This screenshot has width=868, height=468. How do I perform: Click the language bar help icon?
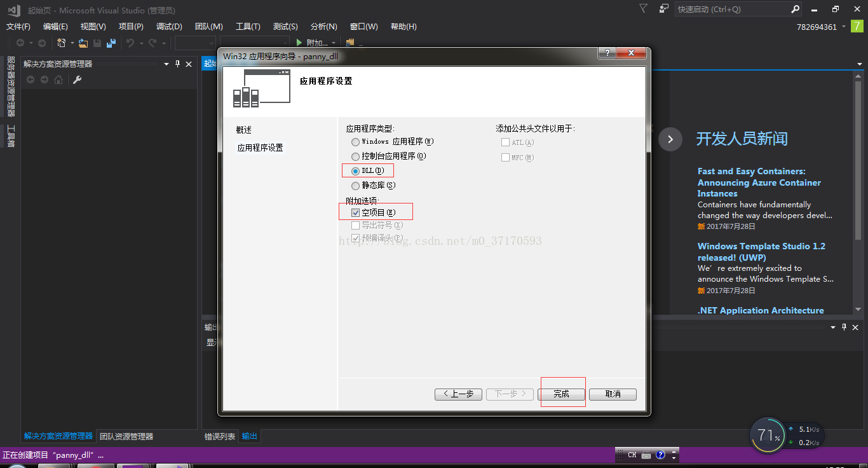point(660,455)
